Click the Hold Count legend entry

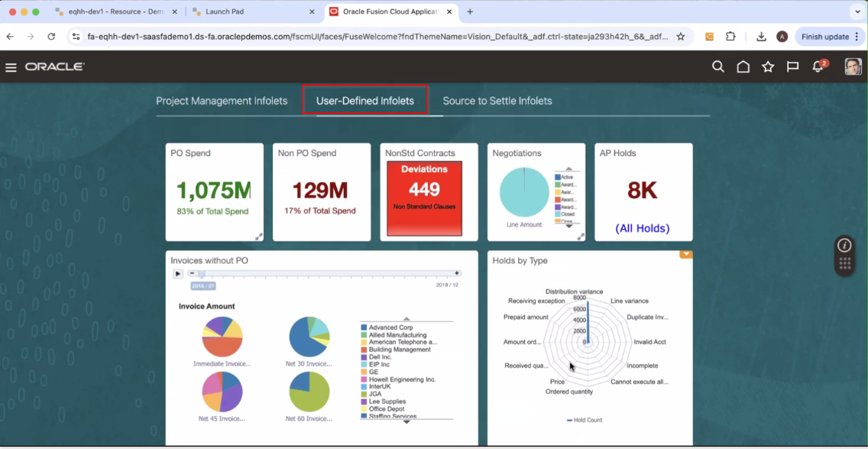click(x=585, y=420)
